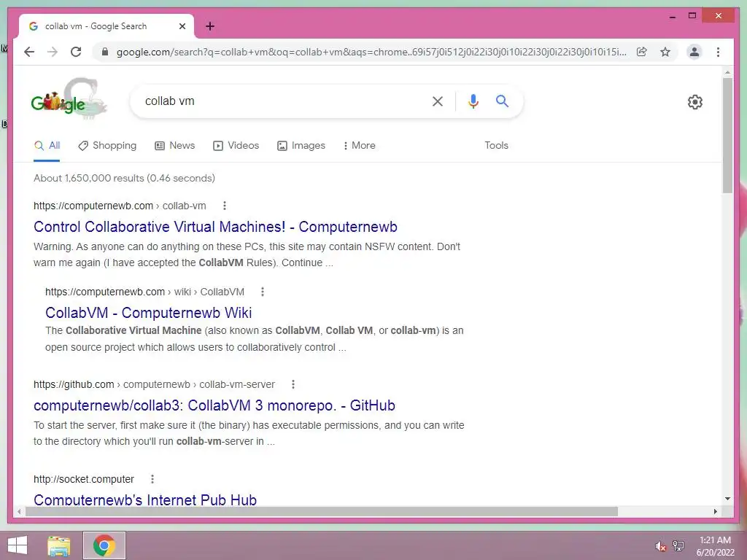The image size is (747, 560).
Task: Switch to the Images results tab
Action: pos(301,146)
